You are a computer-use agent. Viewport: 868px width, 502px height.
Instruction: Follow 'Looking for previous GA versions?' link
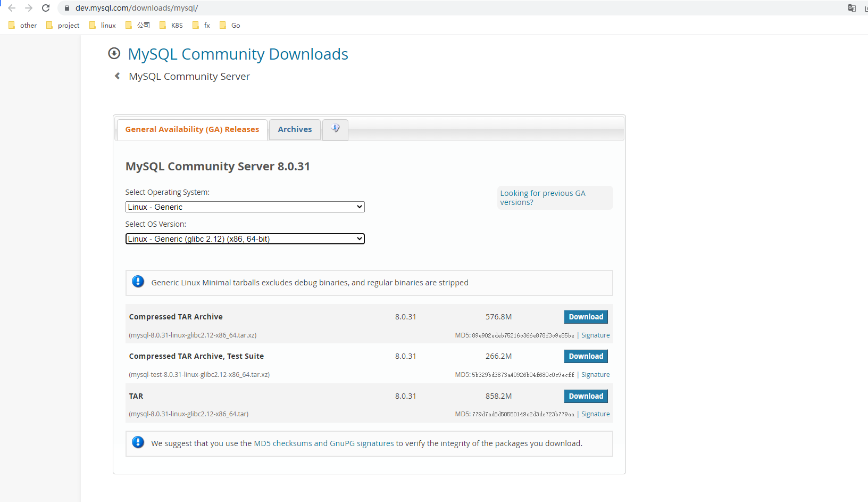(x=542, y=197)
